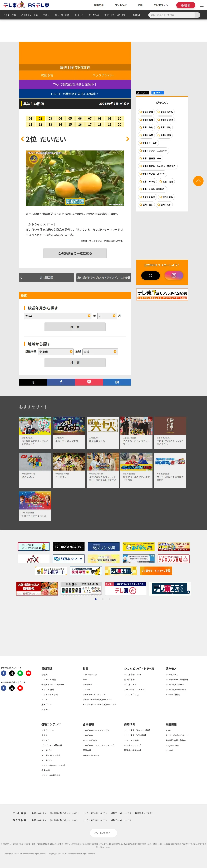Viewport: 207px width, 868px height.
Task: Open the month dropdown showing 9
Action: coord(107,316)
